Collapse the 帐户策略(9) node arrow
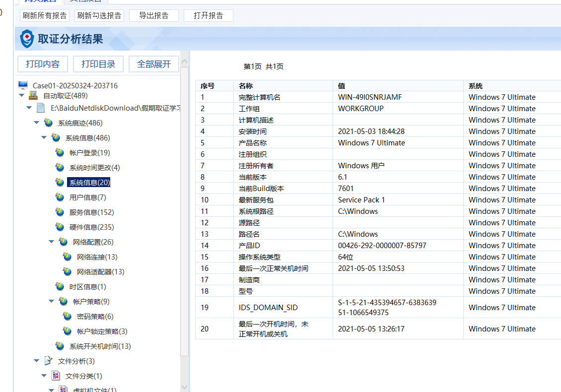Screen dimensions: 561x392 (52, 301)
